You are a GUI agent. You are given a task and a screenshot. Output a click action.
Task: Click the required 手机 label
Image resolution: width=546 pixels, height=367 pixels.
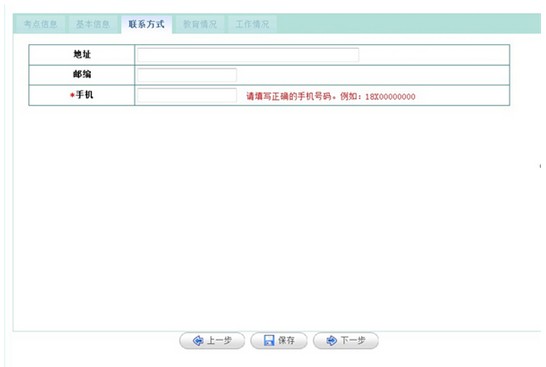pyautogui.click(x=82, y=95)
